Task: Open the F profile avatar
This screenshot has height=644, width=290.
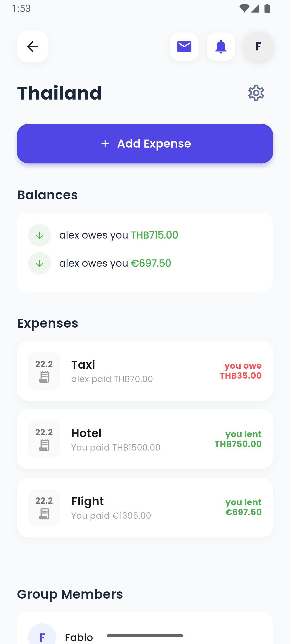Action: (258, 47)
